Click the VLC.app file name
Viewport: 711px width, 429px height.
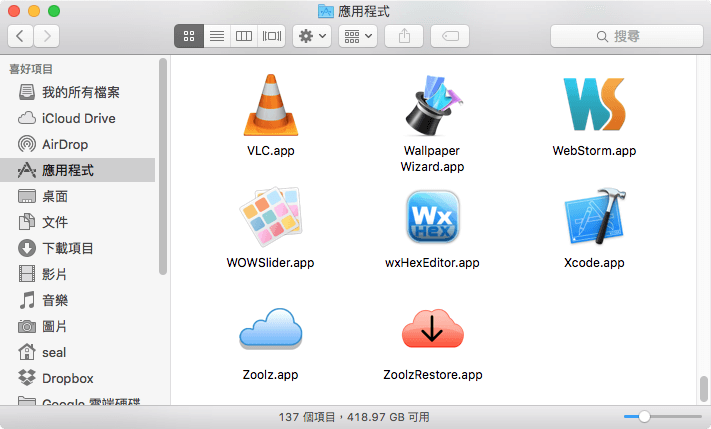point(271,151)
